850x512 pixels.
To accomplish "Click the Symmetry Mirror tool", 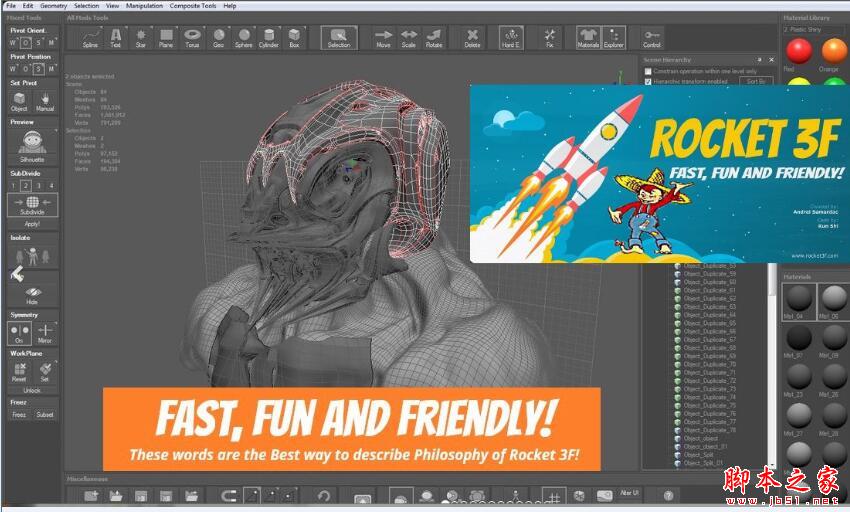I will 44,333.
